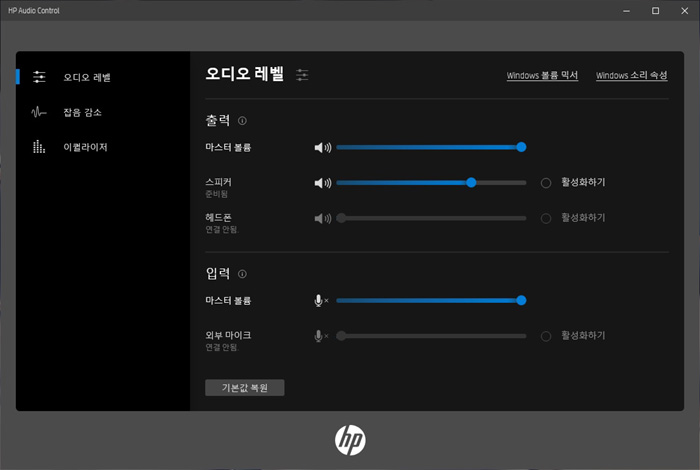Click the 오디오 레벨 sidebar sliders icon
Image resolution: width=700 pixels, height=470 pixels.
[x=39, y=77]
